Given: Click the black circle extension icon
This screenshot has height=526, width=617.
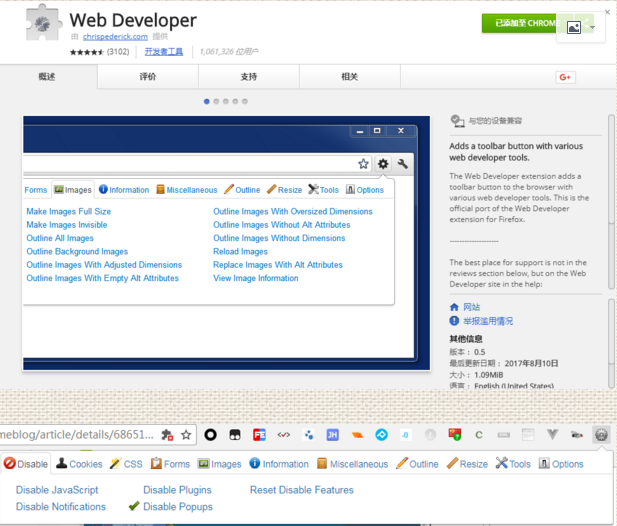Looking at the screenshot, I should pos(211,435).
